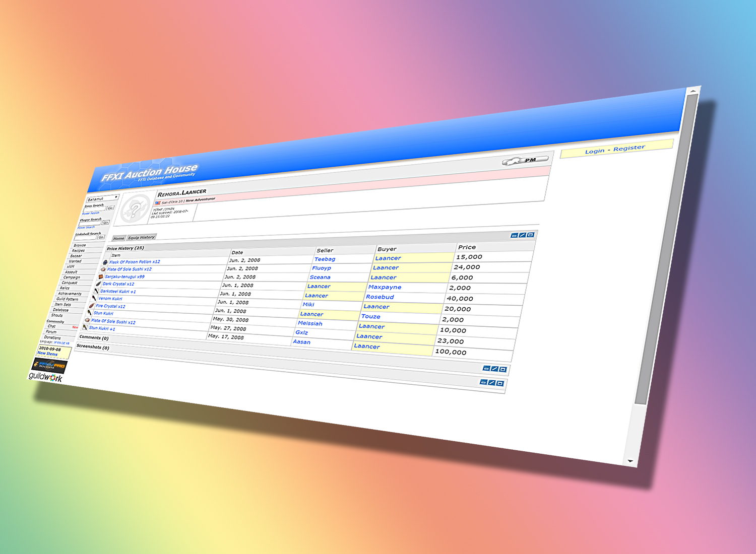The height and width of the screenshot is (554, 756).
Task: Click the slash icon on Comments panel
Action: point(494,369)
